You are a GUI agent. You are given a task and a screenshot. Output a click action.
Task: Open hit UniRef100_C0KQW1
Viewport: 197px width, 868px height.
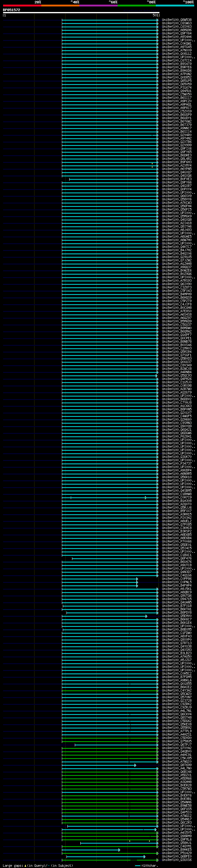pos(176,43)
